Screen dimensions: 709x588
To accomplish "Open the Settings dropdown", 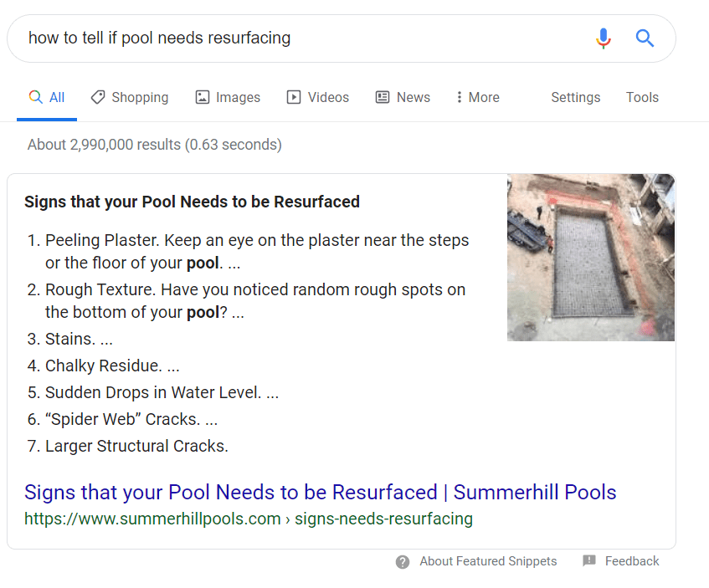I will [x=575, y=97].
